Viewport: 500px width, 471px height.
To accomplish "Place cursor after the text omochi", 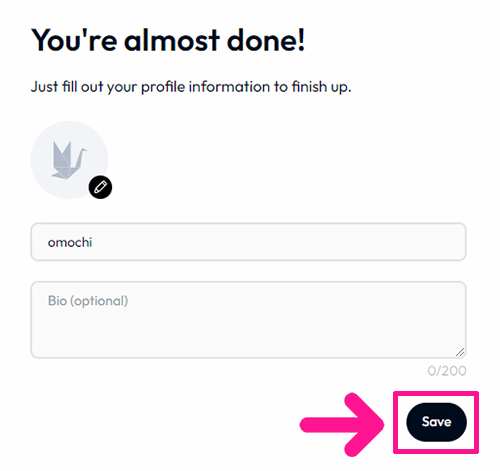I will click(93, 242).
